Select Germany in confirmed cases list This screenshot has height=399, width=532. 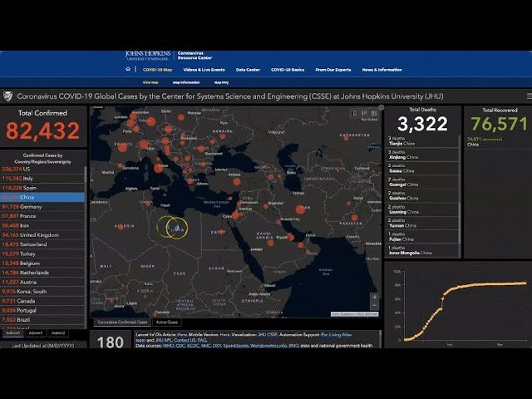[x=42, y=207]
